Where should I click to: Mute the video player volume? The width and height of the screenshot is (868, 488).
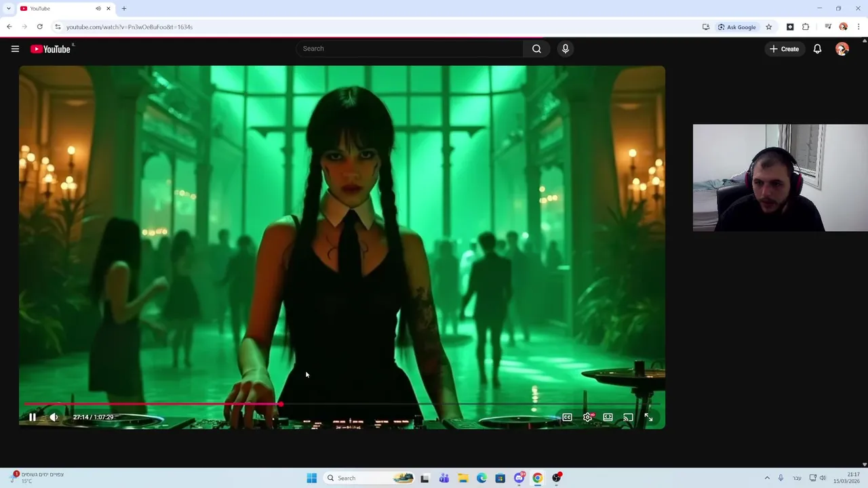pos(54,418)
